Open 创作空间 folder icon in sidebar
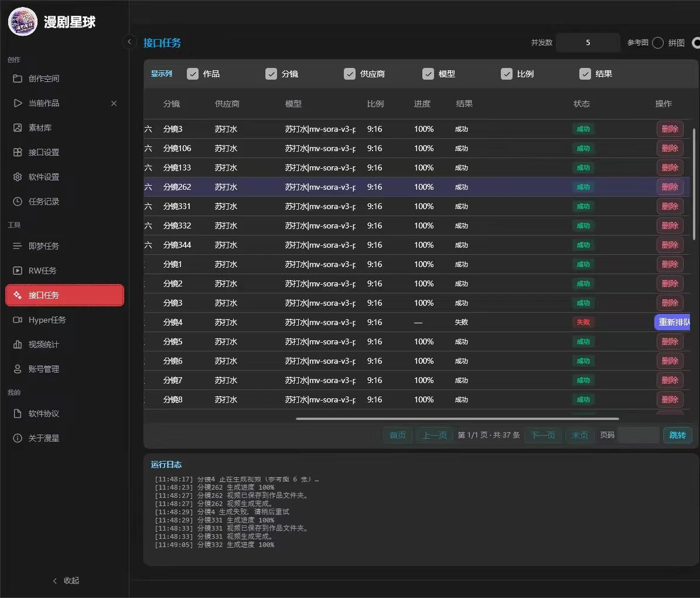The width and height of the screenshot is (700, 598). pos(18,78)
